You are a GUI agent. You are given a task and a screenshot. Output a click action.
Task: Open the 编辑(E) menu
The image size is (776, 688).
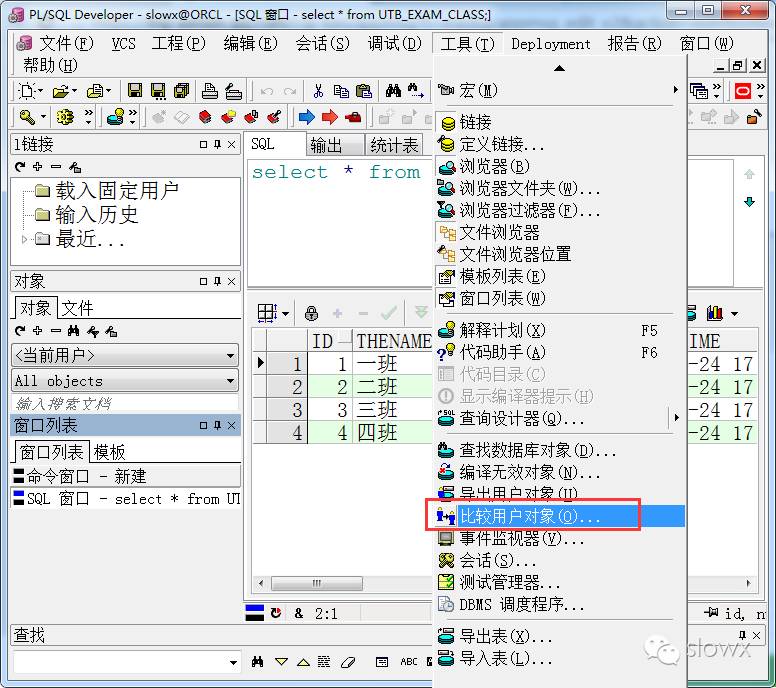(250, 44)
